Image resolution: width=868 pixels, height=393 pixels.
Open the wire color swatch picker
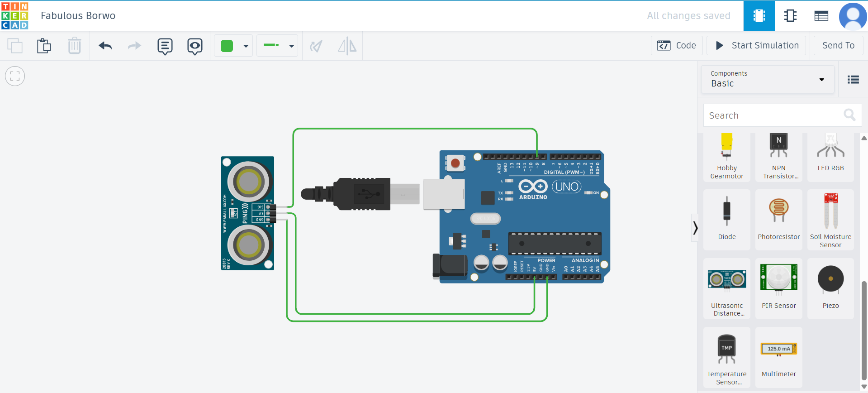click(x=227, y=46)
